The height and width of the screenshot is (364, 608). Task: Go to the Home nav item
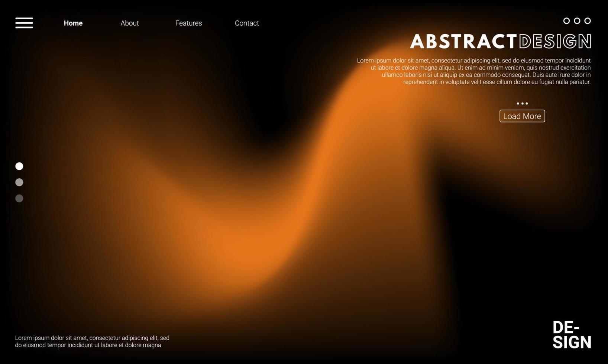tap(73, 23)
